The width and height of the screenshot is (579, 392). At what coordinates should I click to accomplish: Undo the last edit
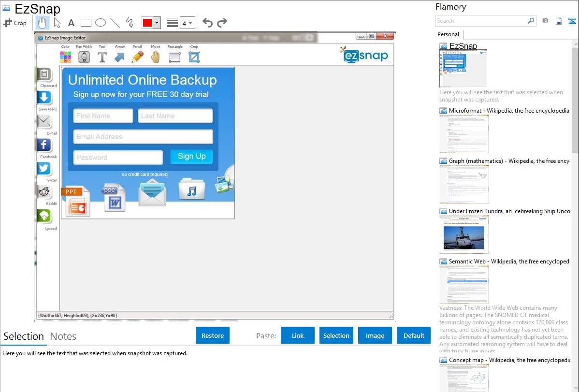click(207, 23)
